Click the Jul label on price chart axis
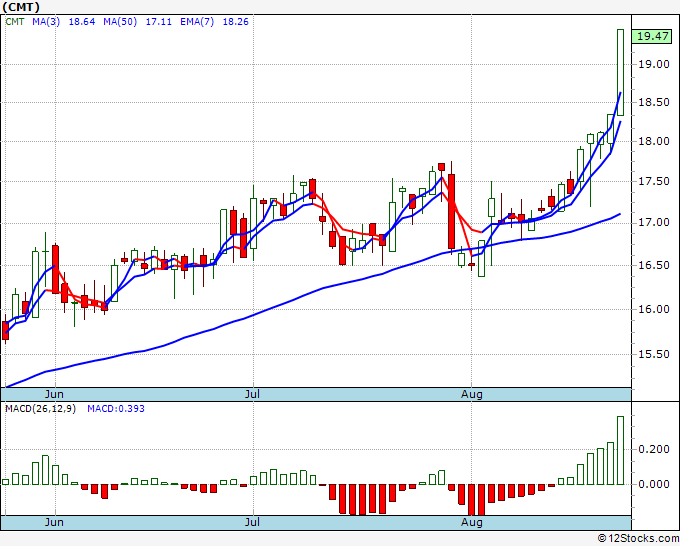 click(x=252, y=394)
